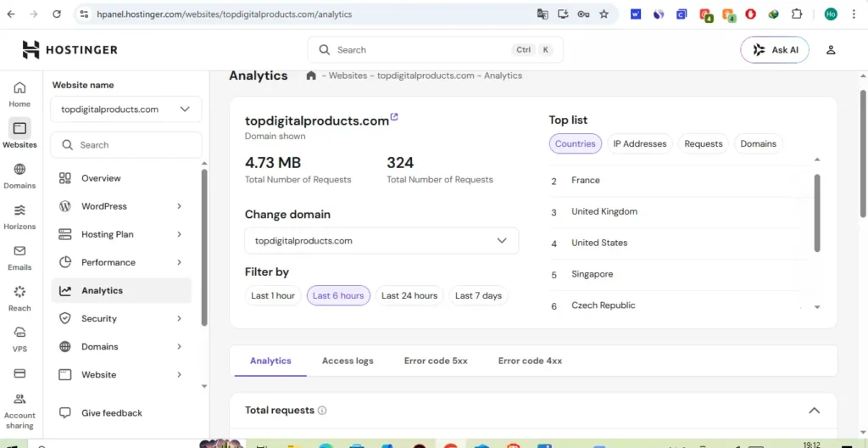This screenshot has height=448, width=868.
Task: Select the Websites sidebar icon
Action: tap(19, 129)
